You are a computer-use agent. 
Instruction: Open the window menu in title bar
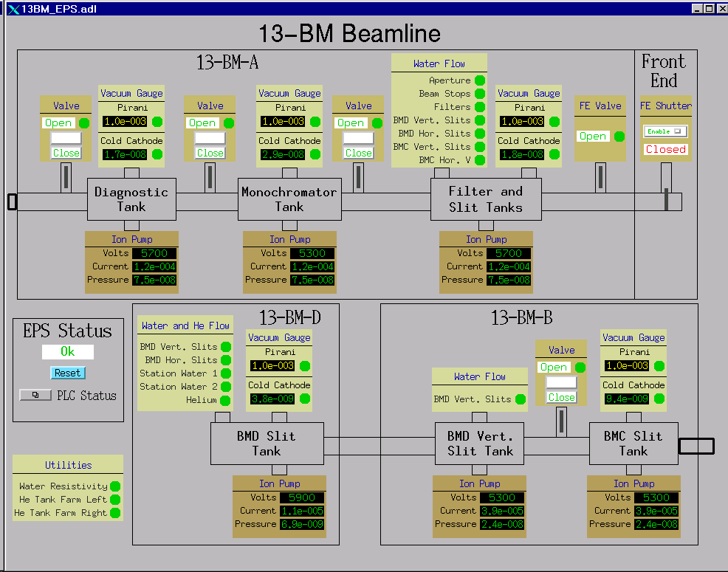[x=13, y=9]
